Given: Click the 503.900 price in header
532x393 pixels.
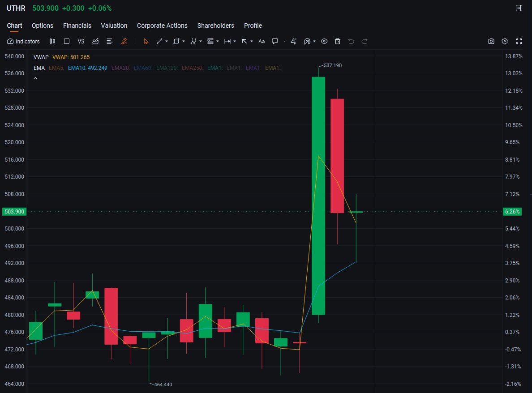Looking at the screenshot, I should coord(46,8).
